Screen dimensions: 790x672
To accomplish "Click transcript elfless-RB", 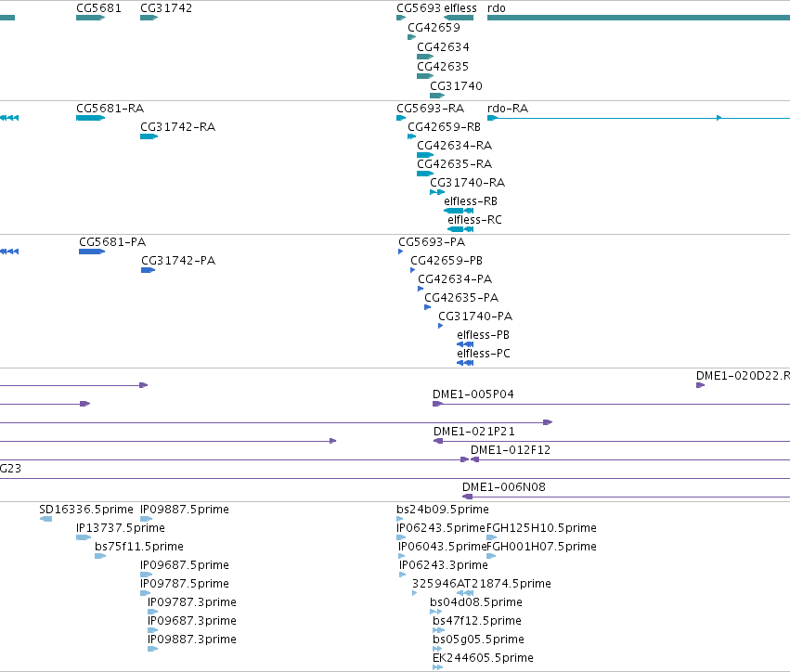I will [x=471, y=201].
